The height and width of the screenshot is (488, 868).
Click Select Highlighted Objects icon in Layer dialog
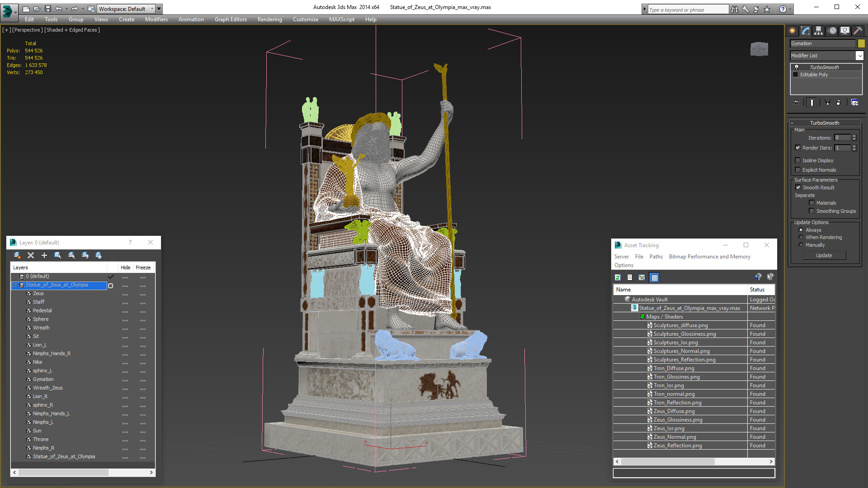pyautogui.click(x=58, y=255)
